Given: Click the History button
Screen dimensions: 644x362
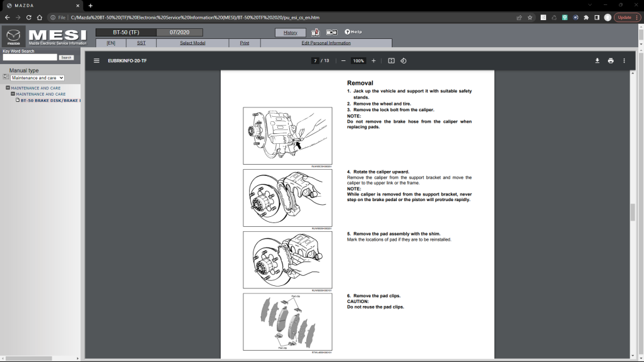Looking at the screenshot, I should [x=290, y=32].
